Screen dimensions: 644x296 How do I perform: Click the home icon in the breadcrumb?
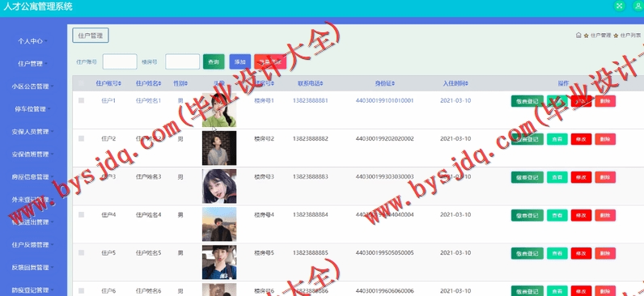pyautogui.click(x=578, y=36)
